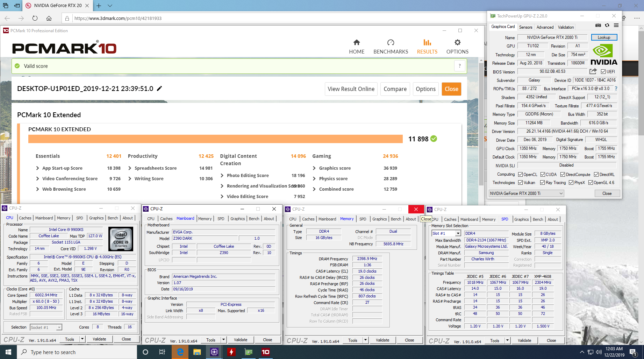Open the Benchmarks gauge icon

point(391,42)
